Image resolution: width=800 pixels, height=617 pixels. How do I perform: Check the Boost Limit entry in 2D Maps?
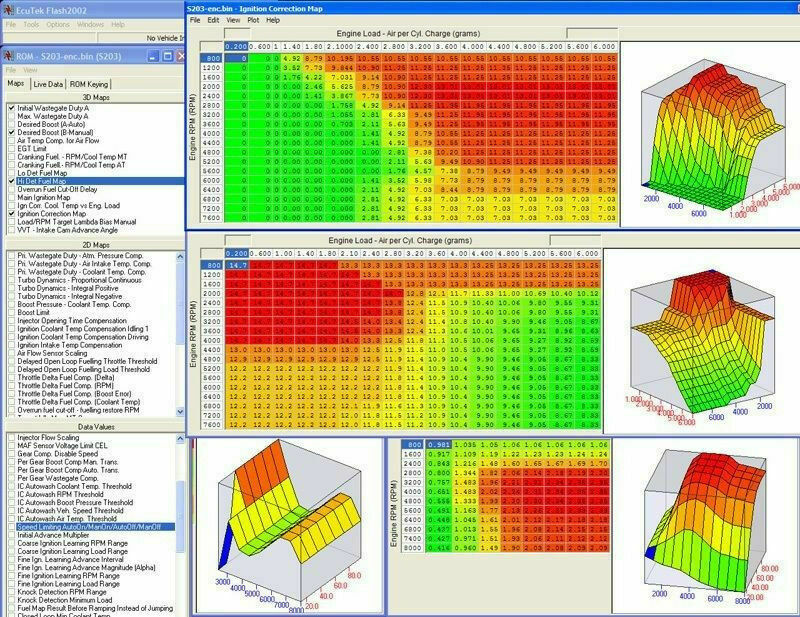pyautogui.click(x=12, y=310)
